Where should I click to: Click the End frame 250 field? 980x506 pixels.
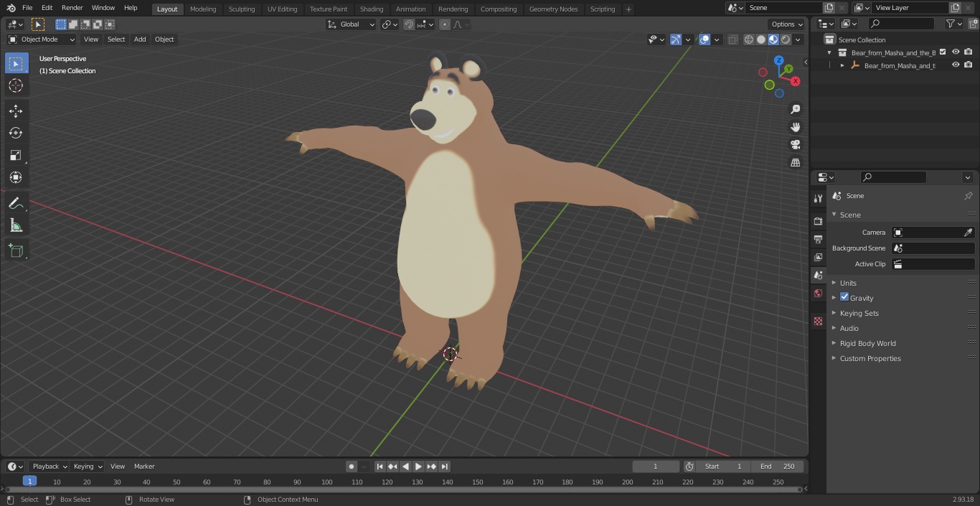tap(778, 467)
